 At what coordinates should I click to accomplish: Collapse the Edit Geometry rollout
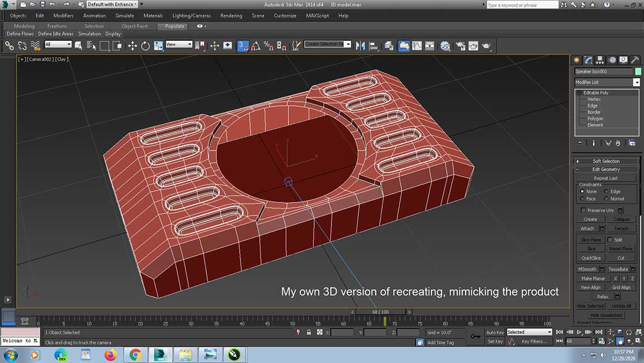[606, 169]
